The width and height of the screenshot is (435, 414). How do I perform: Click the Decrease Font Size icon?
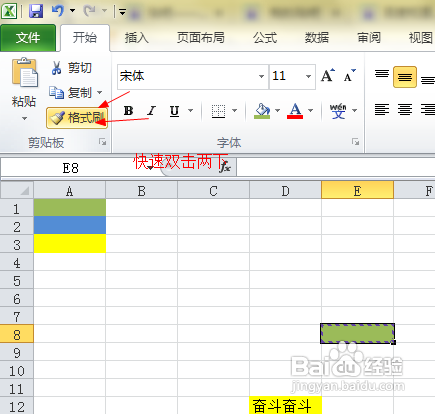click(x=349, y=76)
